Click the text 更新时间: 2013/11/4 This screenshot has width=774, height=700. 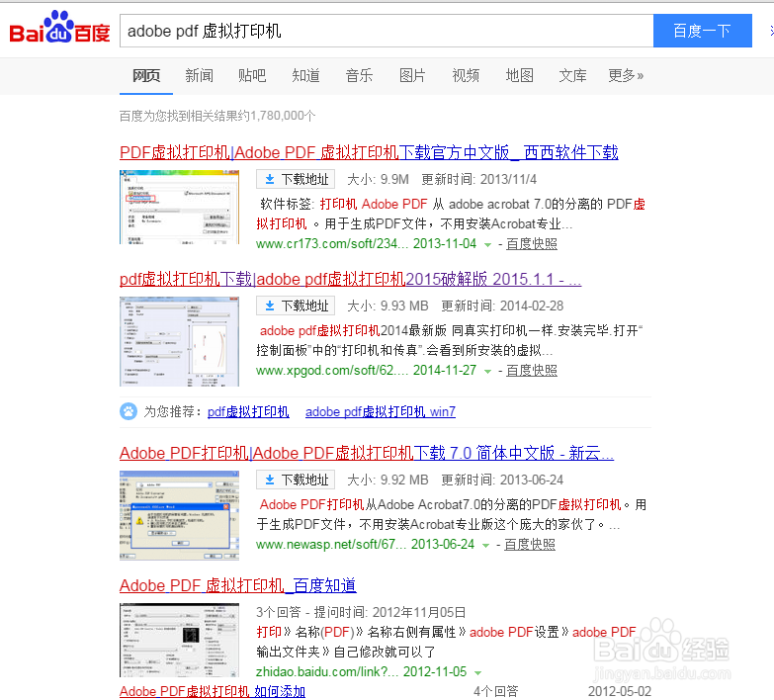pyautogui.click(x=478, y=180)
